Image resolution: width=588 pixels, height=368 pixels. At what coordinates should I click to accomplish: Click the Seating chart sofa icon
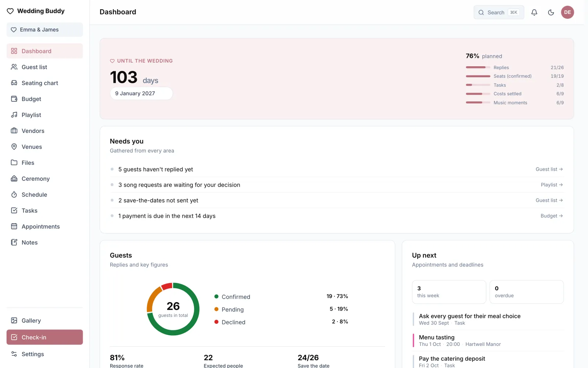[x=14, y=83]
